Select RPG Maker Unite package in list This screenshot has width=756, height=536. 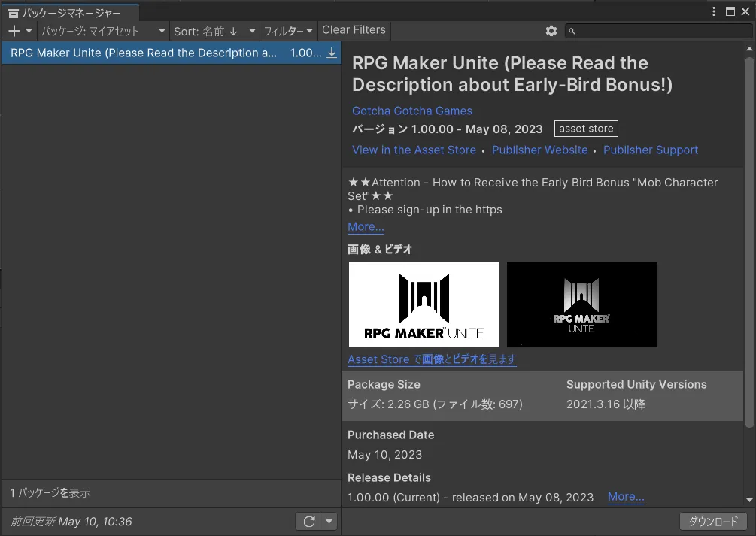click(x=143, y=53)
